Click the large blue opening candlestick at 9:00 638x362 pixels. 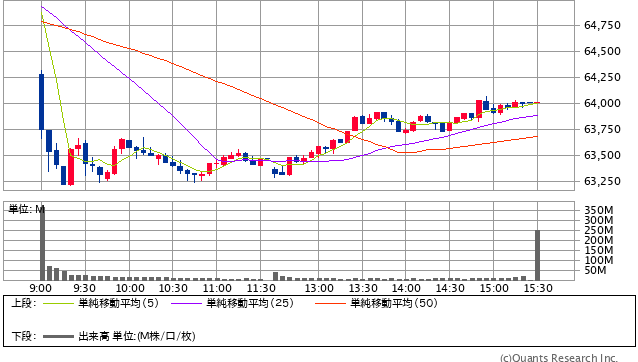[x=42, y=102]
